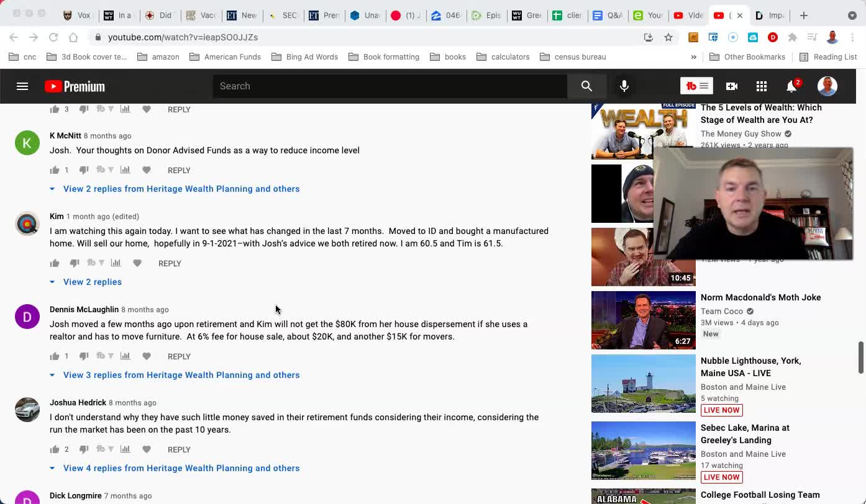Image resolution: width=866 pixels, height=504 pixels.
Task: Like Dennis McLaughlin's comment
Action: click(x=55, y=356)
